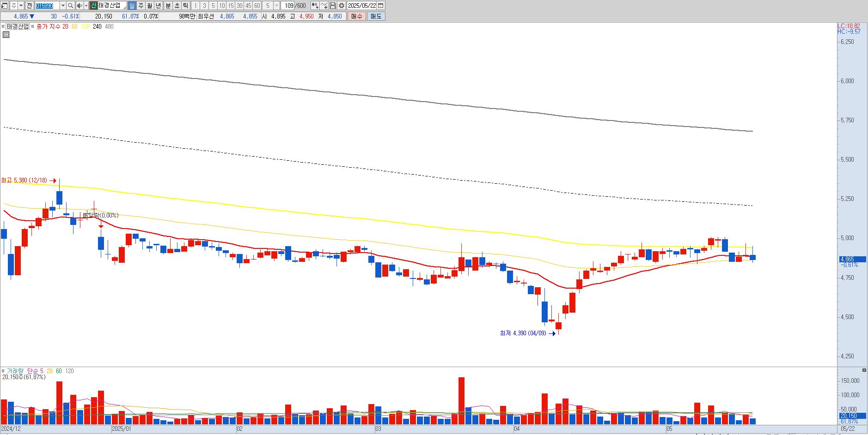Viewport: 868px width, 435px height.
Task: Open the stock search magnifier icon
Action: coord(71,6)
